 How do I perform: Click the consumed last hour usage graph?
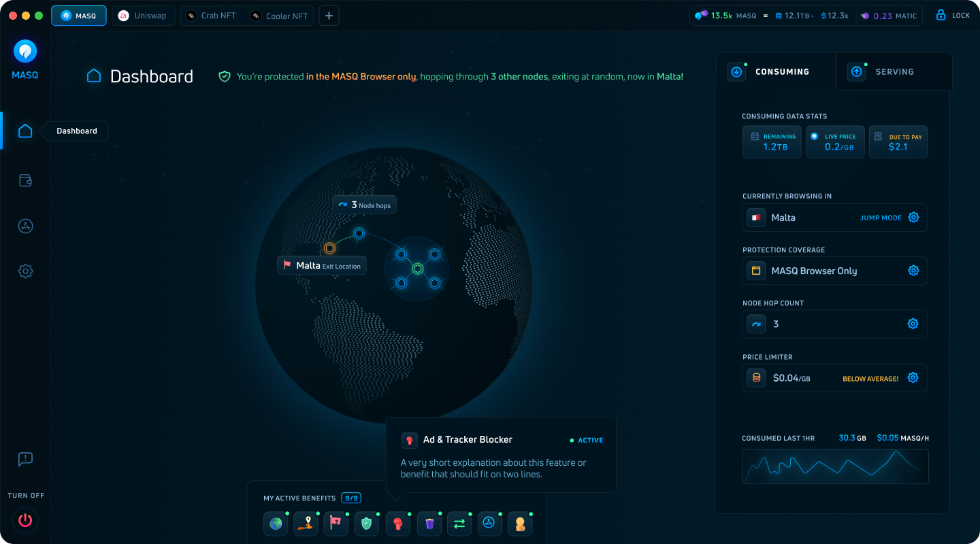point(835,466)
